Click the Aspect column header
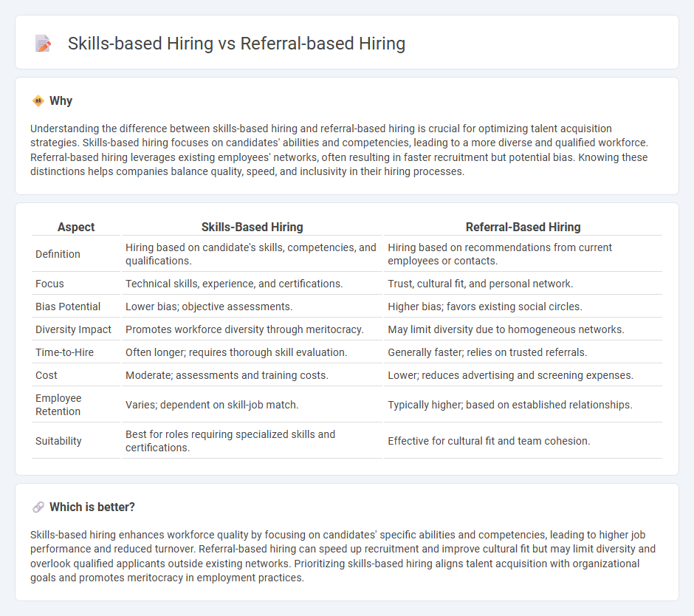694x616 pixels. click(x=76, y=227)
